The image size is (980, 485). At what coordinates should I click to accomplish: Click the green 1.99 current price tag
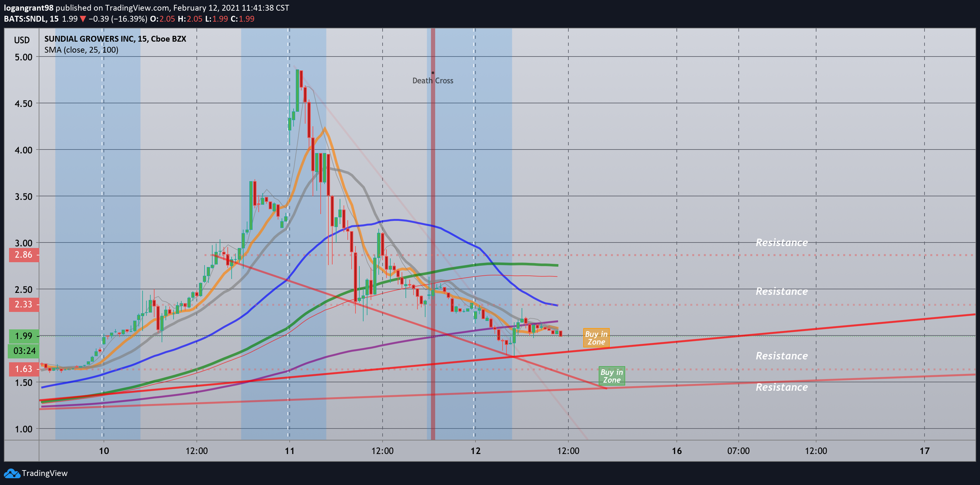coord(24,336)
